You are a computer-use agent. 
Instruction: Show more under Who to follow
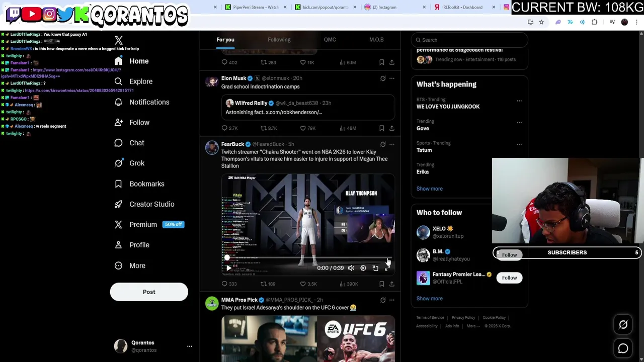(x=430, y=299)
